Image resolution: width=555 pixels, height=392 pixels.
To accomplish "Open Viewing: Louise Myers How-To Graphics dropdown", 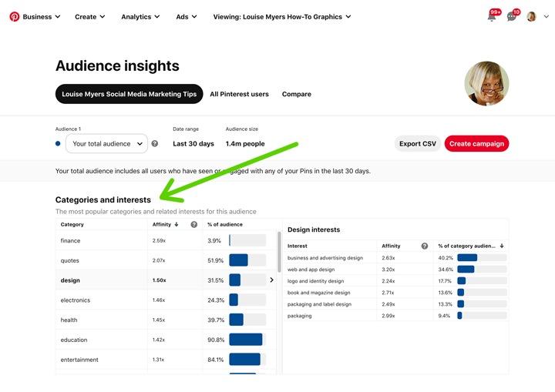I will click(282, 17).
